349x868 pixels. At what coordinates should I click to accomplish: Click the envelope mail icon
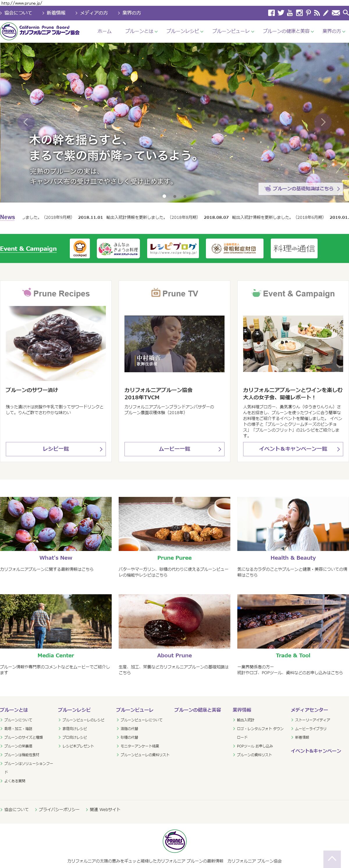point(336,13)
